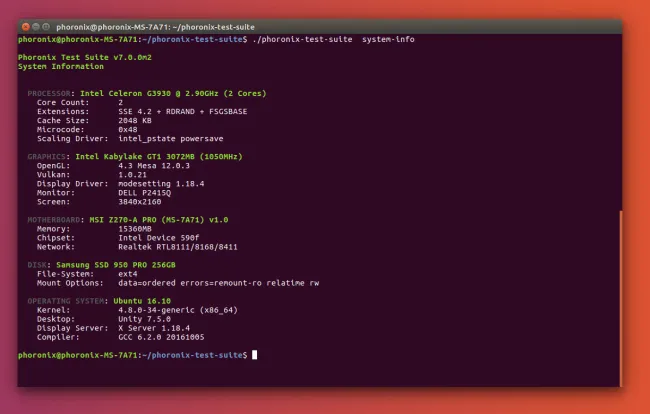Click the terminal scrollbar handle
The height and width of the screenshot is (414, 650).
pos(621,298)
